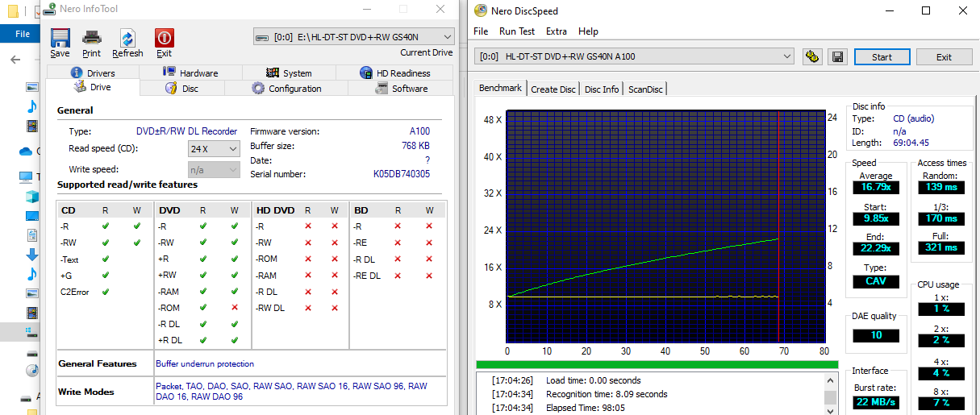Open the Run Test menu

click(516, 31)
